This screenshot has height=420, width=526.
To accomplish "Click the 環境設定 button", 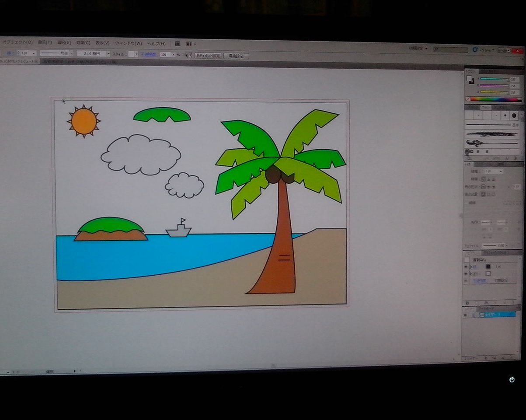I will 236,56.
